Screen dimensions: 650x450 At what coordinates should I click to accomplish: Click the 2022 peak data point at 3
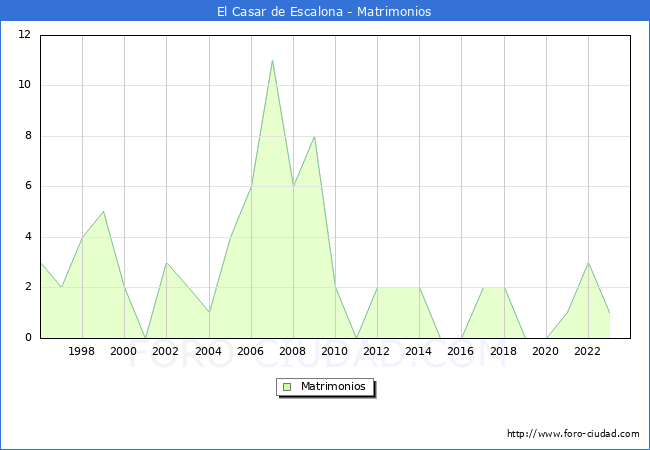coord(588,263)
